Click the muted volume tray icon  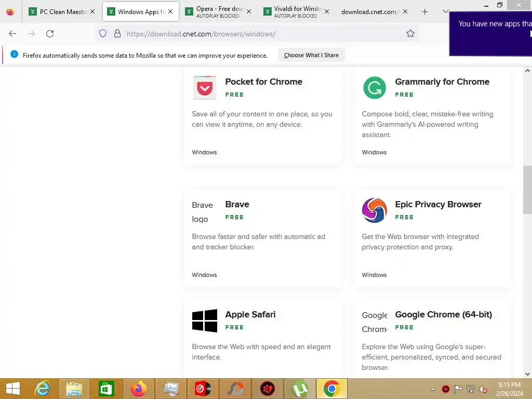(483, 389)
